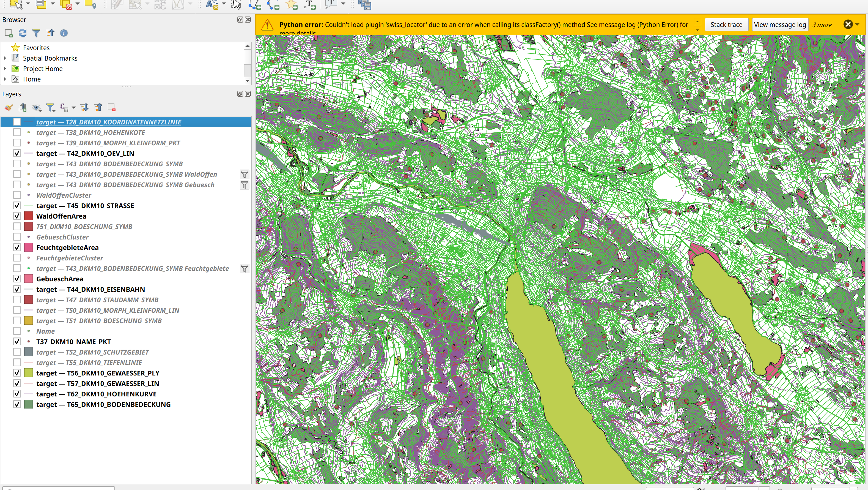Viewport: 868px width, 490px height.
Task: Click 3 more errors indicator in banner
Action: pyautogui.click(x=823, y=24)
